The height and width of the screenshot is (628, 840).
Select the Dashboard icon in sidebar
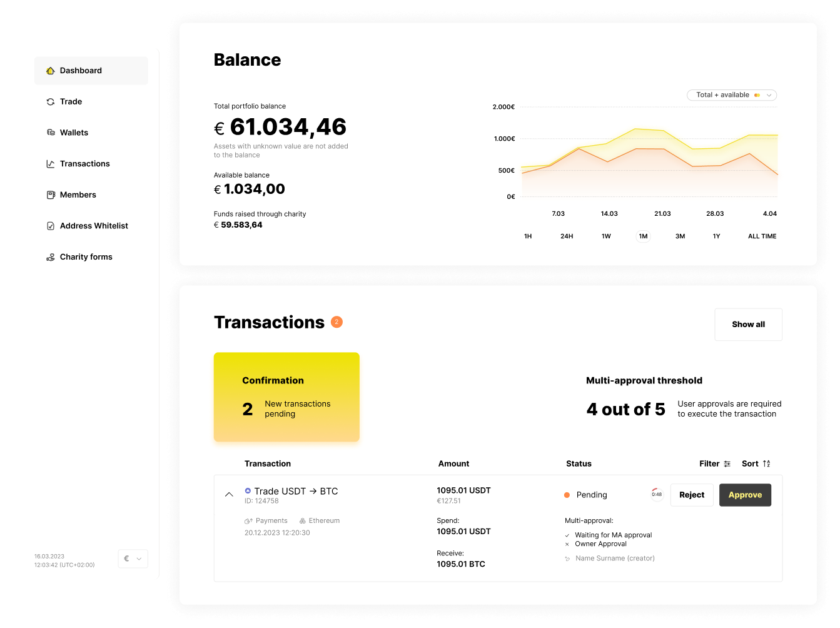click(50, 70)
